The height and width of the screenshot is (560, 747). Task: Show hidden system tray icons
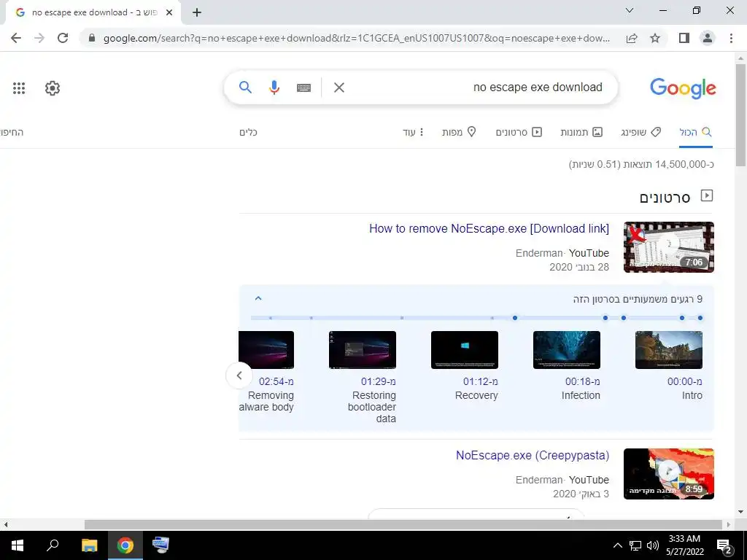click(x=617, y=545)
